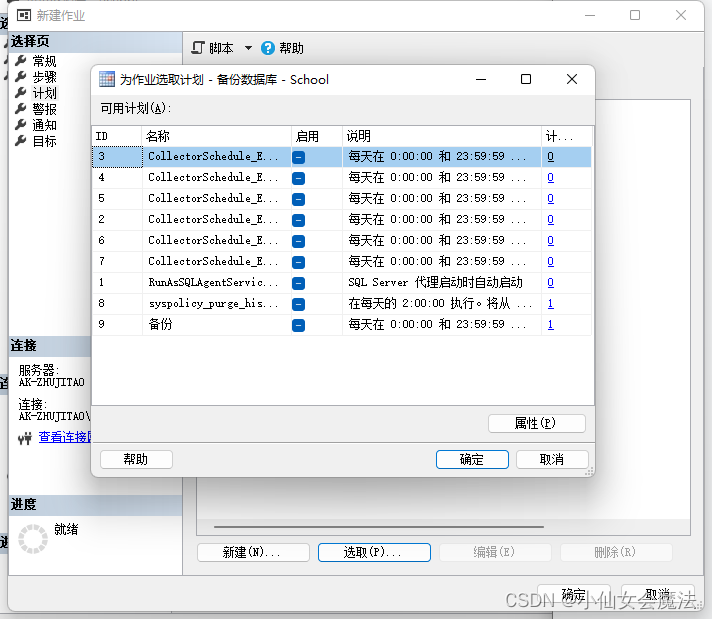712x619 pixels.
Task: Click the dialog title grid icon
Action: (107, 79)
